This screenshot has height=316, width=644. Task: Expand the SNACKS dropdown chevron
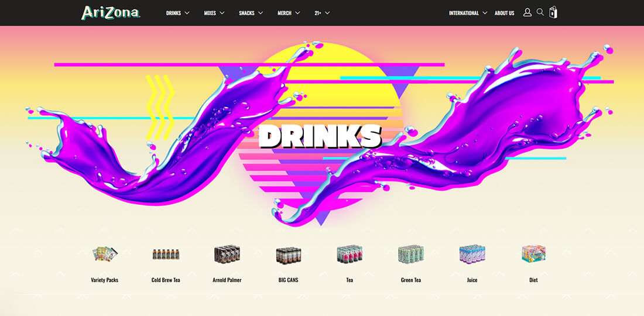point(261,13)
